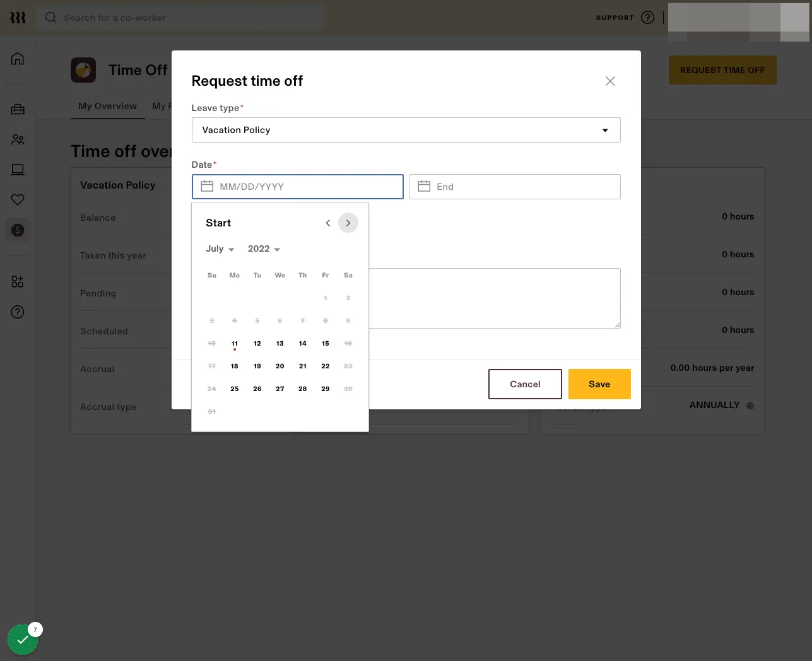
Task: Select July 20 in calendar
Action: (x=280, y=366)
